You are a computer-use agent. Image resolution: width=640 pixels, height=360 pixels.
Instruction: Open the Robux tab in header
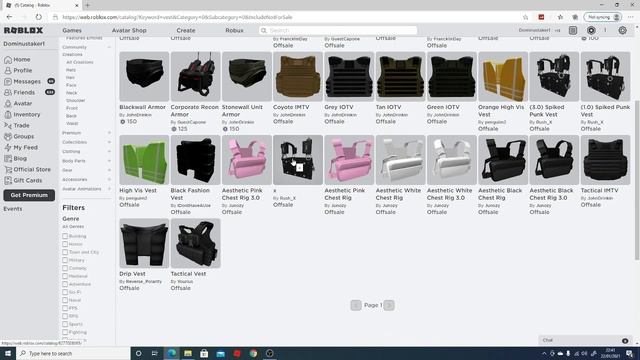(x=234, y=30)
